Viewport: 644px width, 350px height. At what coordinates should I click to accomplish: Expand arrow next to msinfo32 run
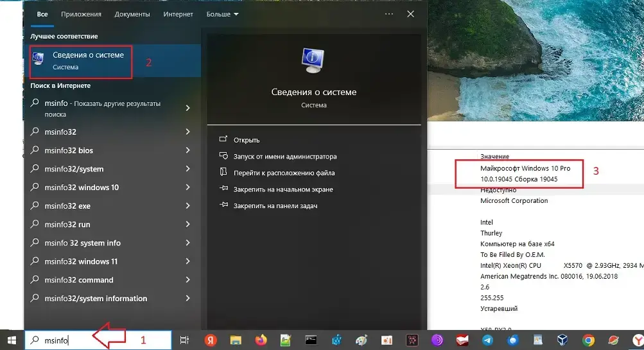pos(187,224)
